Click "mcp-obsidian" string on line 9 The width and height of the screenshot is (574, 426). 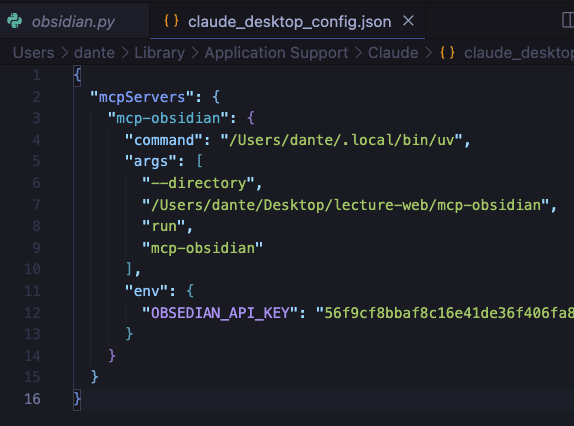tap(202, 248)
